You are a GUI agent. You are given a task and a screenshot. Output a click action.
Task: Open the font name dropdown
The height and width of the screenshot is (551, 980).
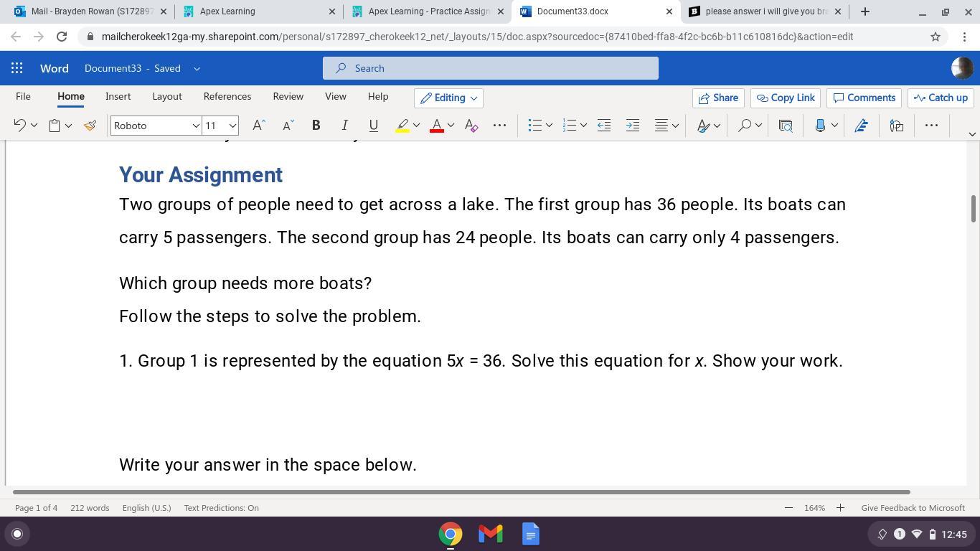pos(195,126)
